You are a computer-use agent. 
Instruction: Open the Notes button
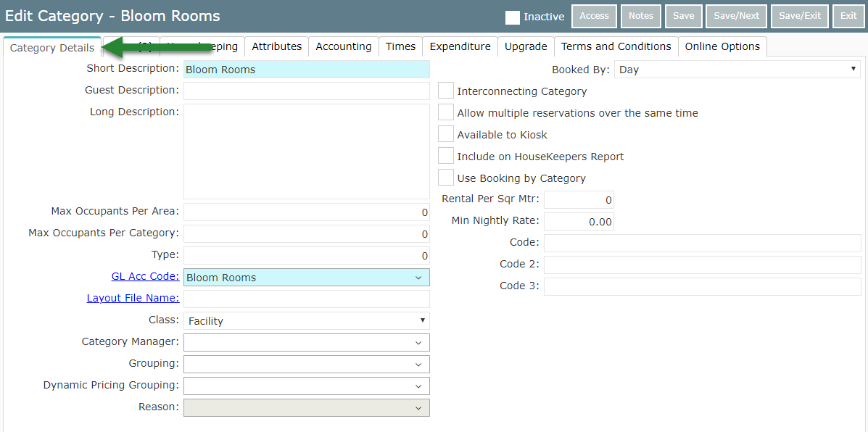coord(641,16)
